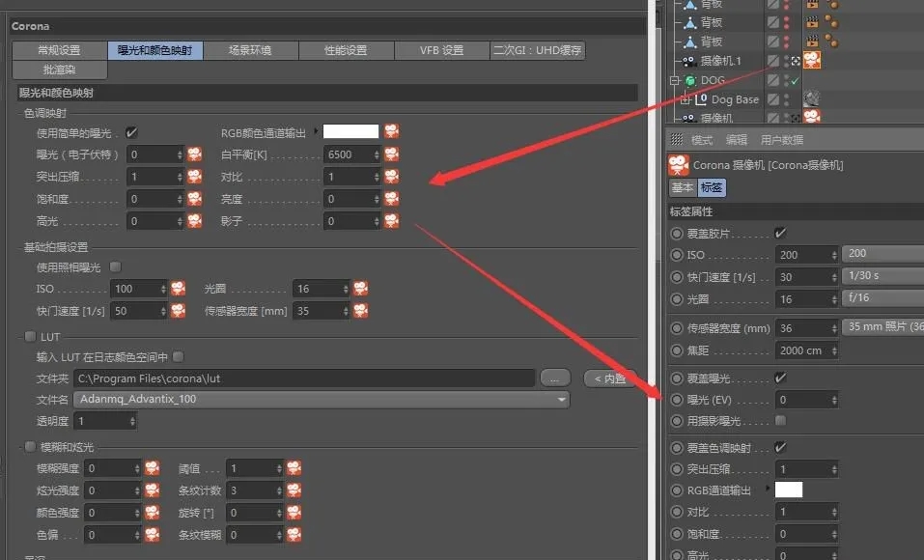Image resolution: width=924 pixels, height=560 pixels.
Task: Open 模式 menu in attribute manager
Action: (x=702, y=140)
